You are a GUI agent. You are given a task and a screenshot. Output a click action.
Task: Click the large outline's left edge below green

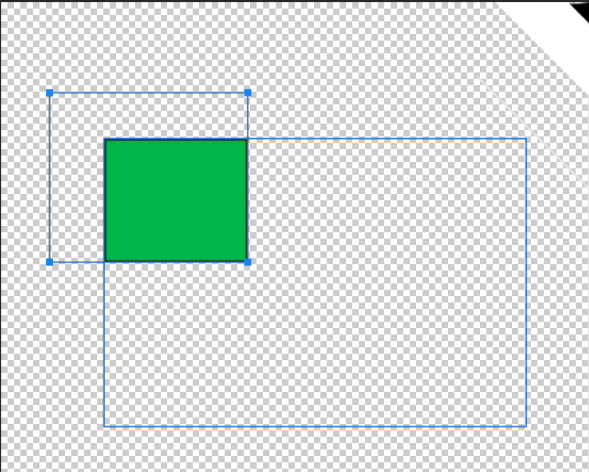click(104, 344)
